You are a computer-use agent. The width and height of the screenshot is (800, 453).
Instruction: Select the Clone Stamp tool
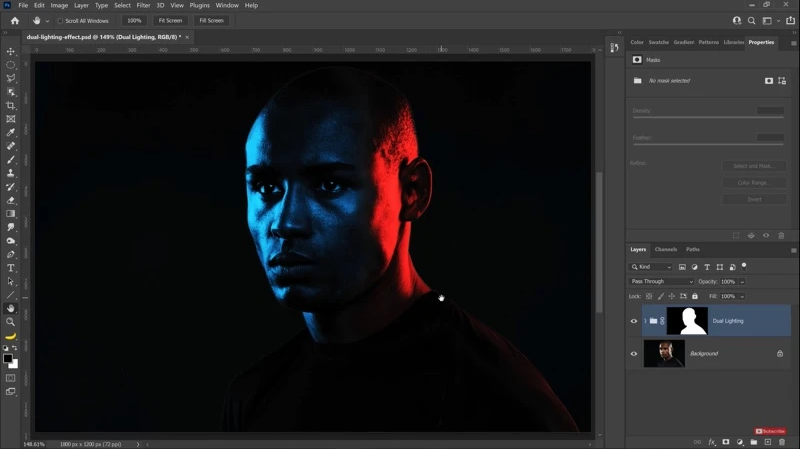[11, 173]
